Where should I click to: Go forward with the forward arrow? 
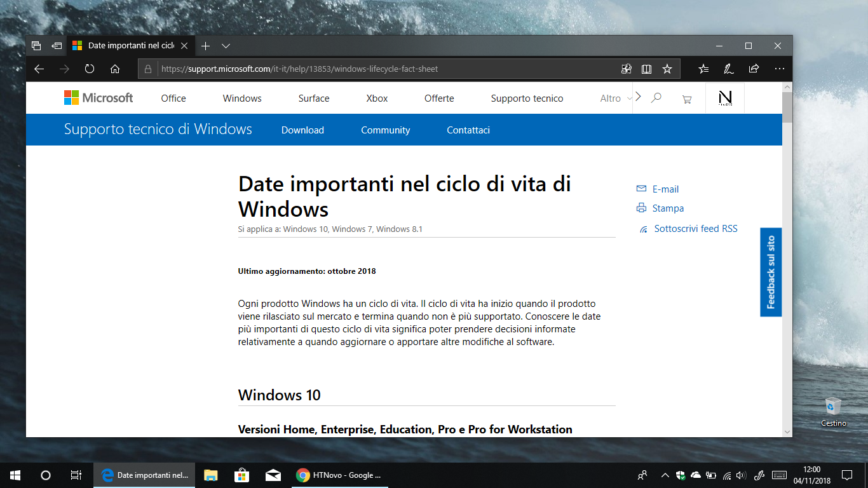click(x=64, y=69)
